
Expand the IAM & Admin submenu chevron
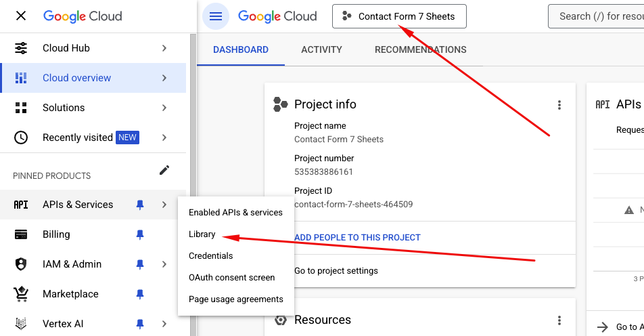tap(164, 264)
